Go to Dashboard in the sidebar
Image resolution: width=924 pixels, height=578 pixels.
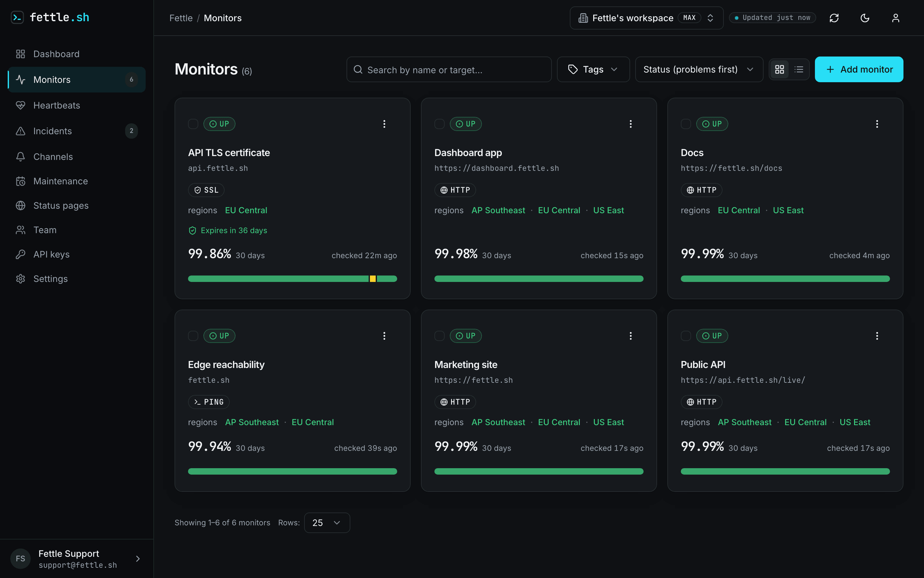76,54
